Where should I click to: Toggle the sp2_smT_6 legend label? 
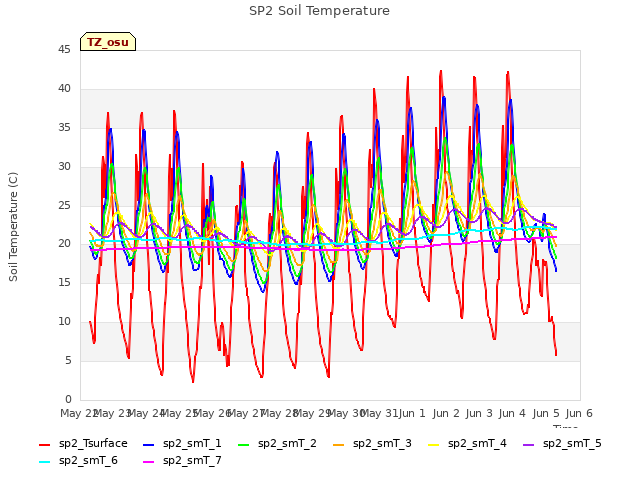coord(88,460)
